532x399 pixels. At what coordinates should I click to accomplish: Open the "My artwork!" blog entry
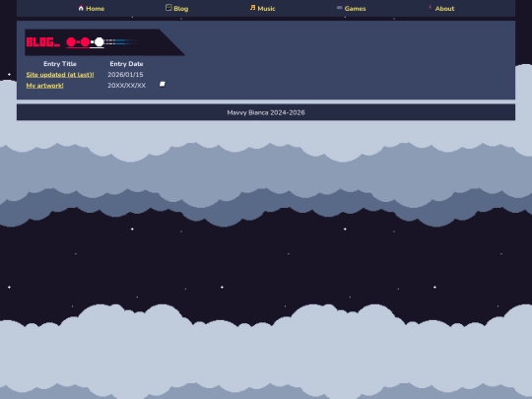point(44,86)
